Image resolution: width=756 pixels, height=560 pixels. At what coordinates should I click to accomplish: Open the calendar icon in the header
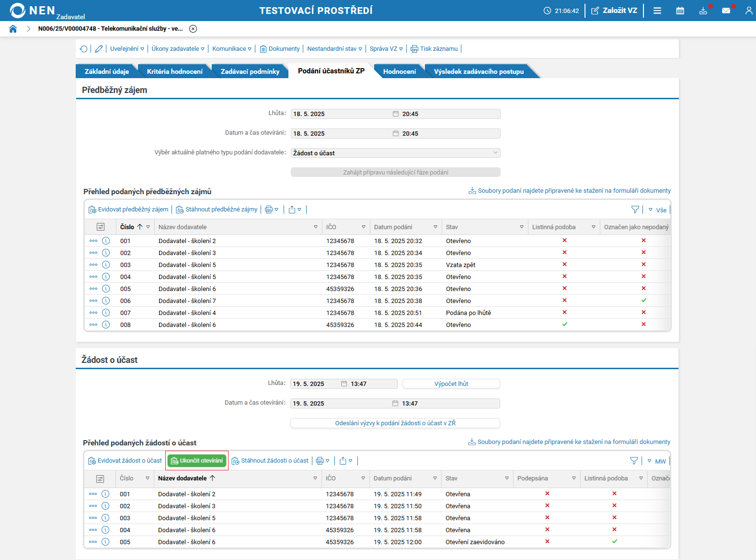click(680, 11)
